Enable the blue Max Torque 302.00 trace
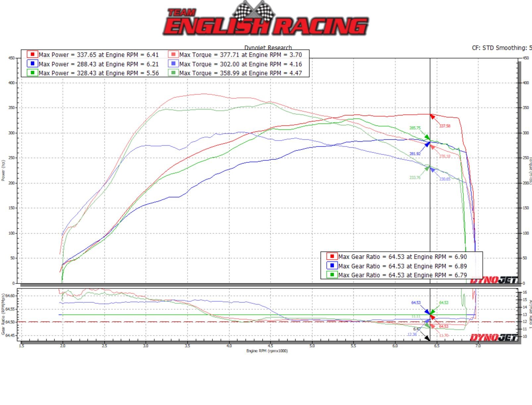Viewport: 532px width, 405px height. coord(173,64)
